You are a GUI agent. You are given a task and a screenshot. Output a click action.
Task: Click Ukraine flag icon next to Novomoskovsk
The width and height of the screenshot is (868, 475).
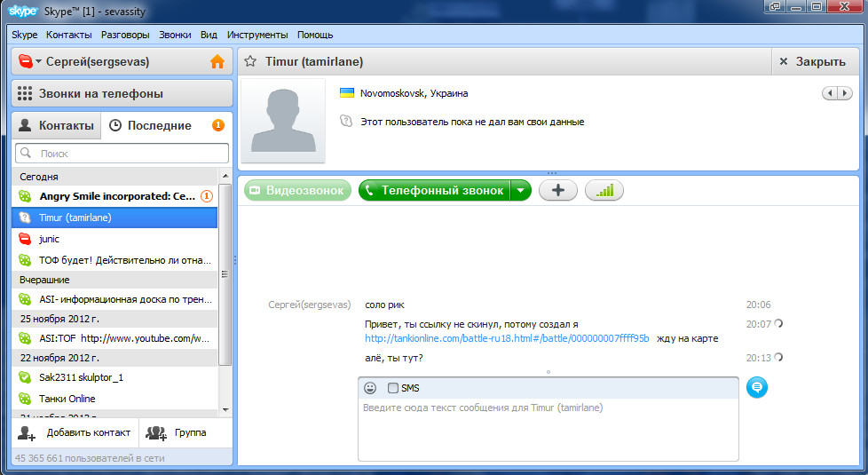[x=347, y=92]
